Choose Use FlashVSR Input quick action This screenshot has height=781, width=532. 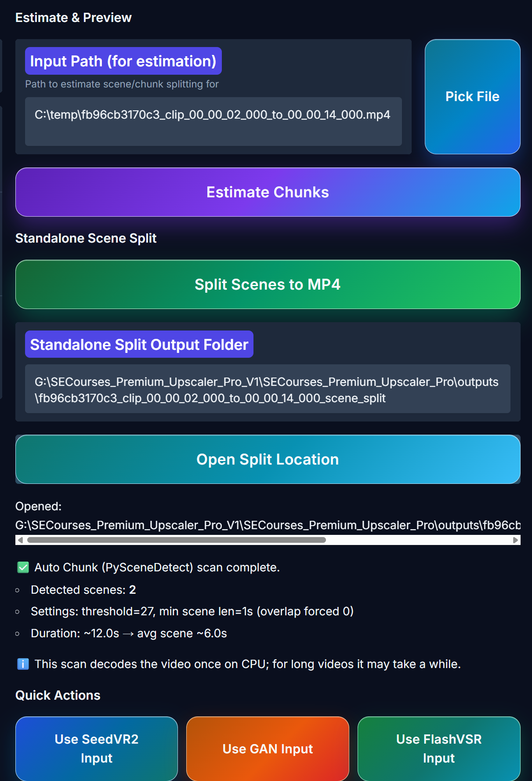[x=439, y=748]
